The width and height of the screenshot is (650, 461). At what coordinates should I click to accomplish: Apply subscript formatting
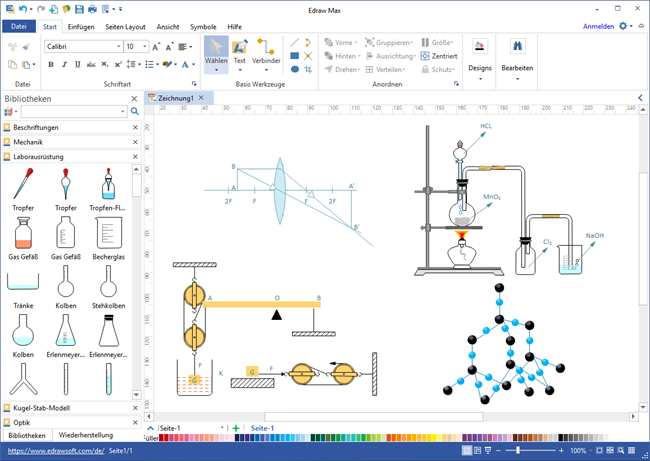pos(105,64)
